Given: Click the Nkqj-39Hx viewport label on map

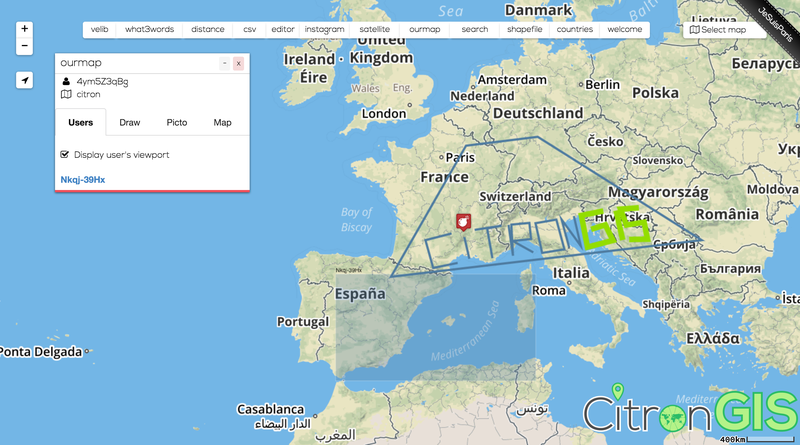Looking at the screenshot, I should (x=348, y=270).
